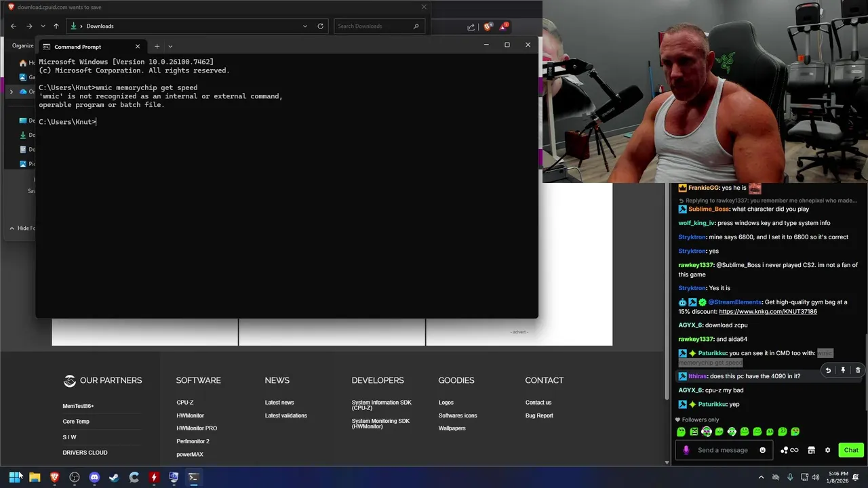
Task: Go up one folder in save dialog
Action: (56, 26)
